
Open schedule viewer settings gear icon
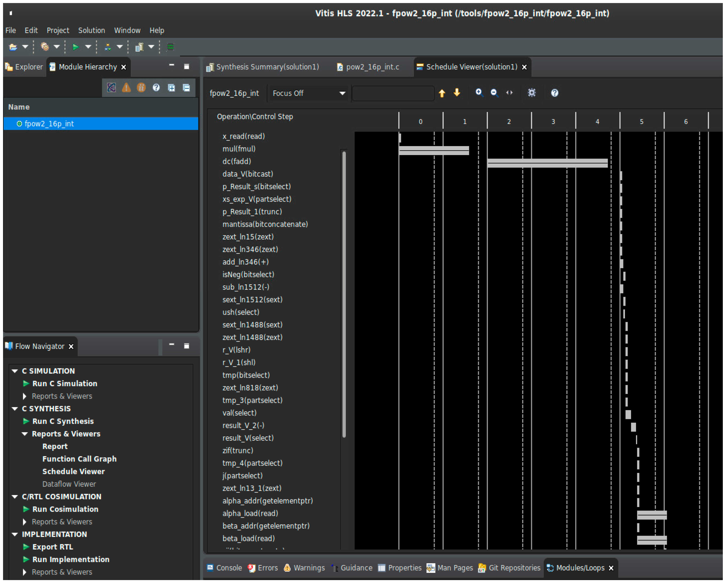[532, 93]
